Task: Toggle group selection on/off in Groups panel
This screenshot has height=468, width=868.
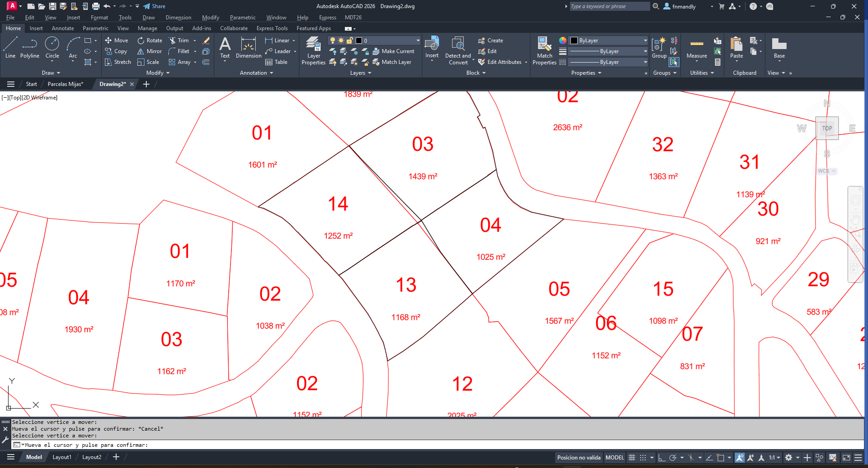Action: coord(674,62)
